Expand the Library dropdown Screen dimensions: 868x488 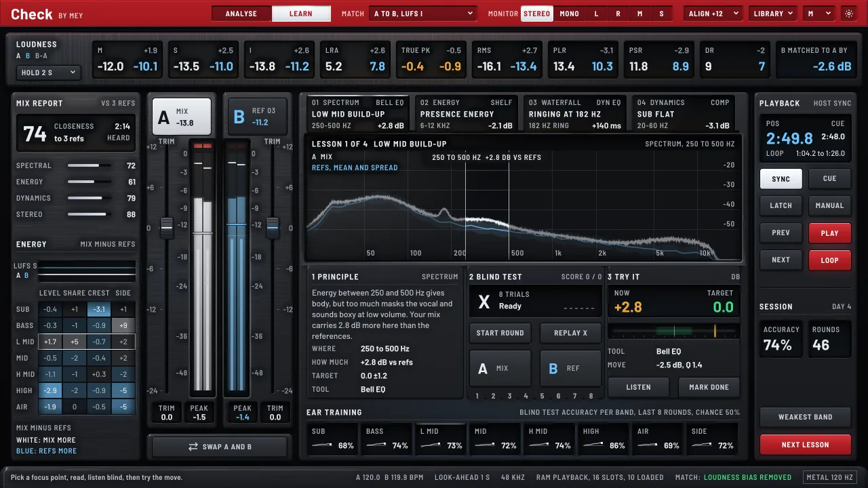[773, 14]
